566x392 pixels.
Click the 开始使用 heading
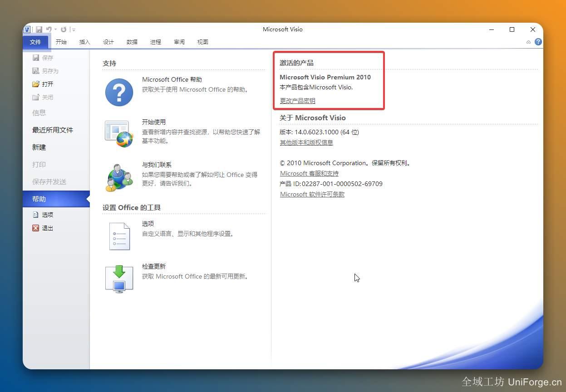coord(154,122)
